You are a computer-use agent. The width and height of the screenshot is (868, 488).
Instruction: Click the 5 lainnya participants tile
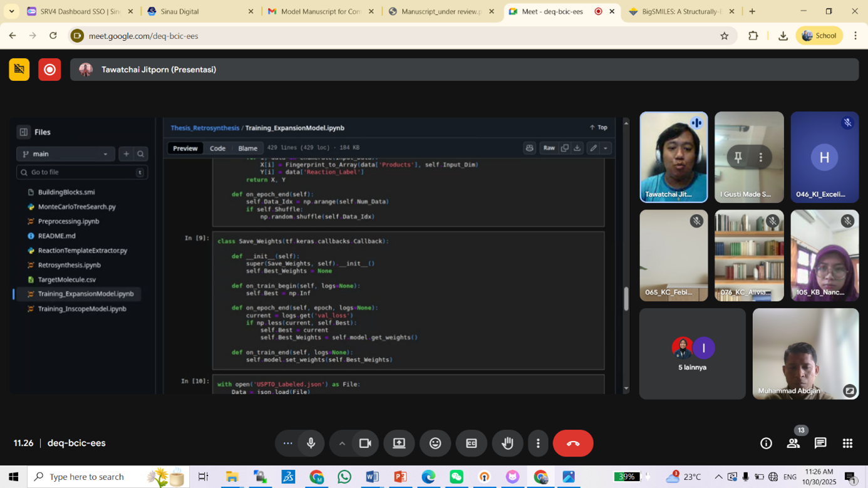click(692, 353)
